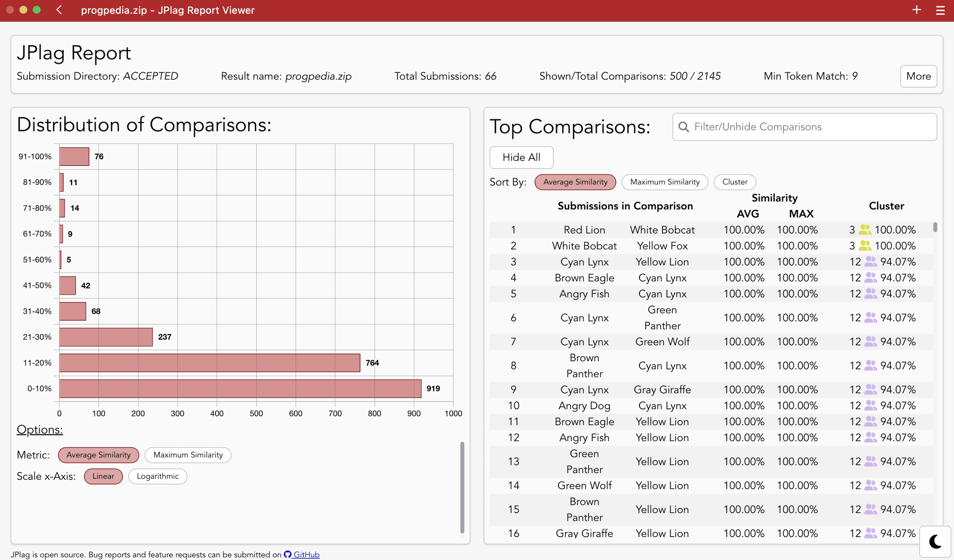Open row 2 White Bobcat vs Yellow Fox
The width and height of the screenshot is (954, 560).
pos(711,245)
